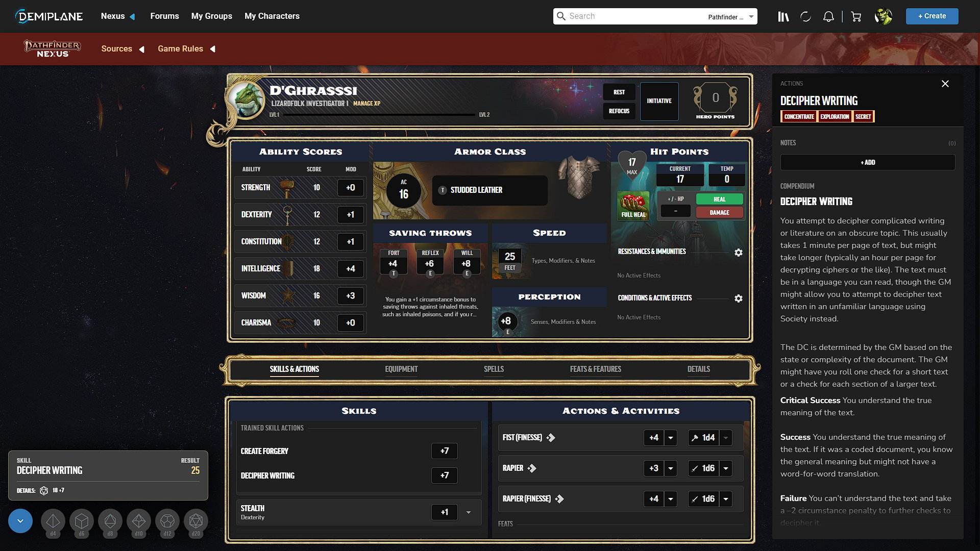Click the Resistances & Immunities settings gear

739,253
